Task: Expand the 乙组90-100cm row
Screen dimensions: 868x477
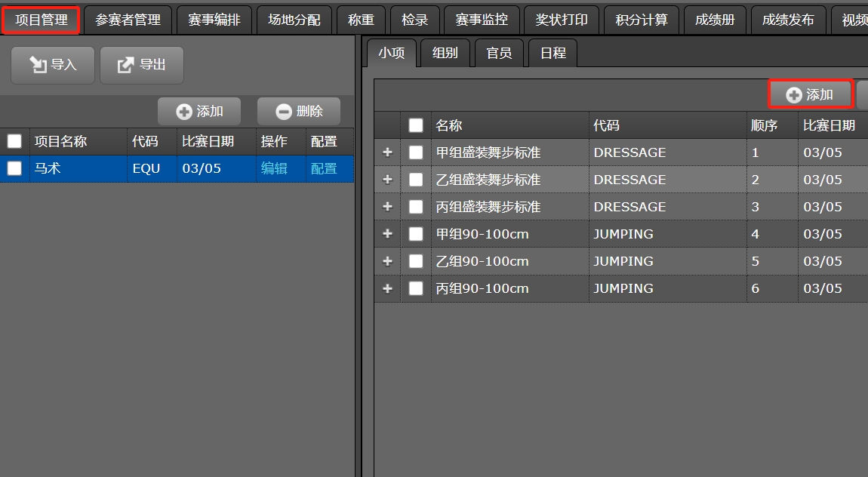Action: [387, 261]
